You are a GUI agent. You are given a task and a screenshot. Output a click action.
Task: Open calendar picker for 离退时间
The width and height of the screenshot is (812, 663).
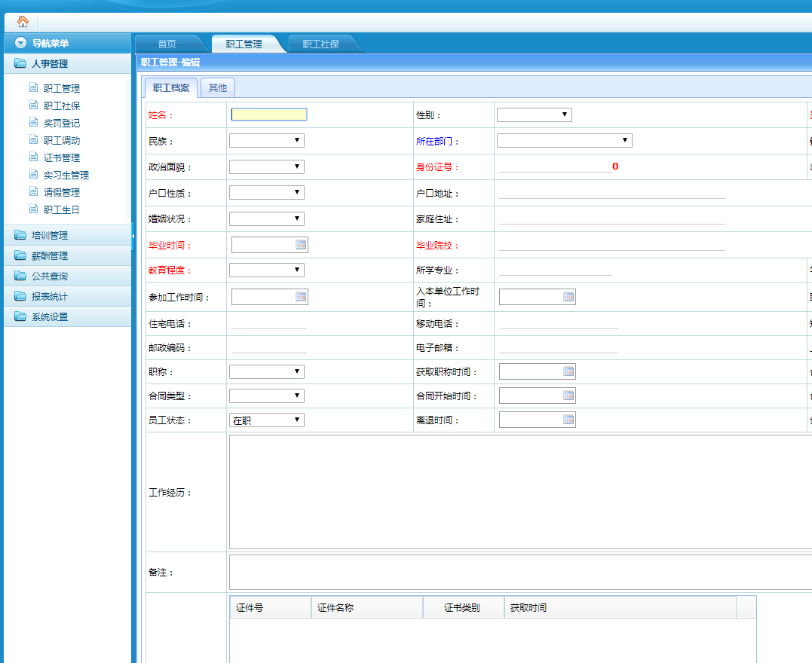[568, 420]
